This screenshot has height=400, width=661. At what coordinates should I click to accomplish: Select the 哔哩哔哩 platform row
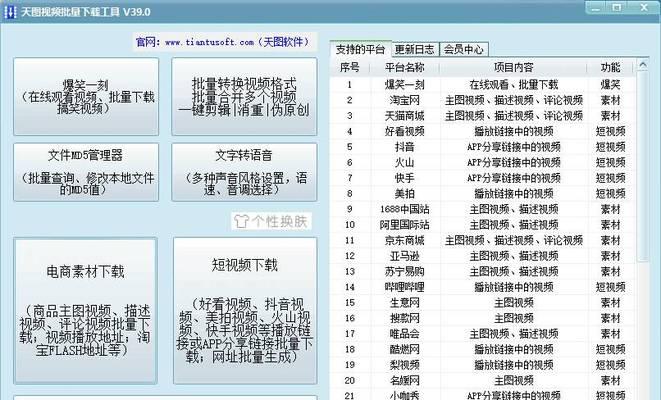point(483,287)
